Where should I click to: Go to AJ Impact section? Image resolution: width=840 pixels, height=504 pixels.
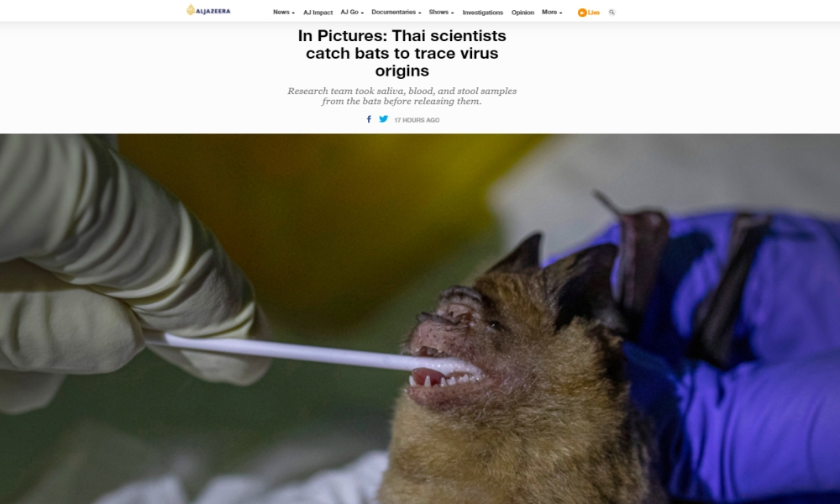point(318,13)
